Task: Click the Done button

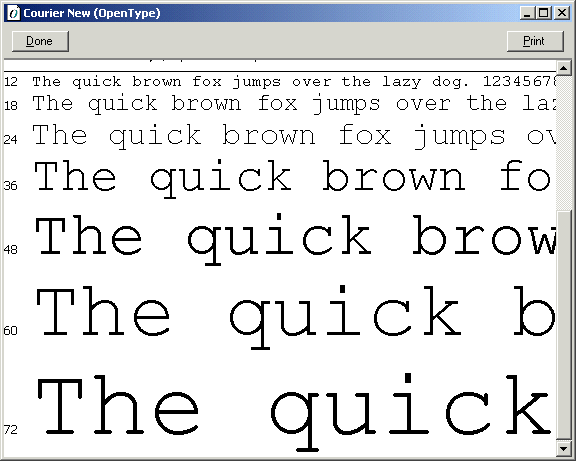Action: (40, 41)
